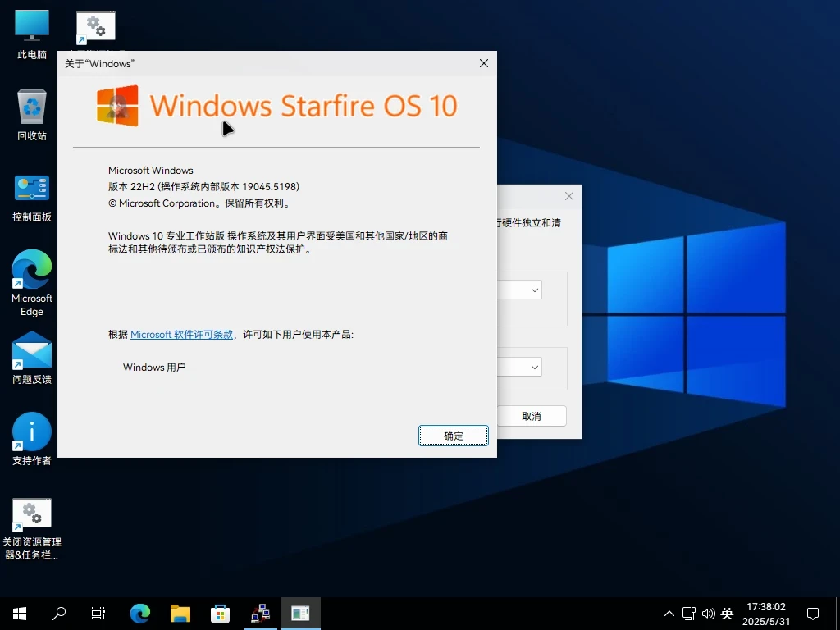The width and height of the screenshot is (840, 630).
Task: Switch input language via the 英 indicator
Action: tap(727, 613)
